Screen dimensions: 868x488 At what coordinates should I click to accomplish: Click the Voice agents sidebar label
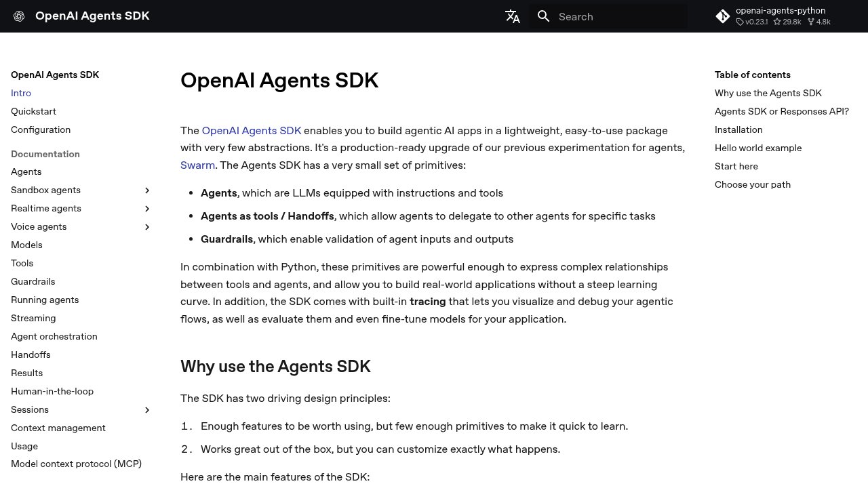point(39,227)
